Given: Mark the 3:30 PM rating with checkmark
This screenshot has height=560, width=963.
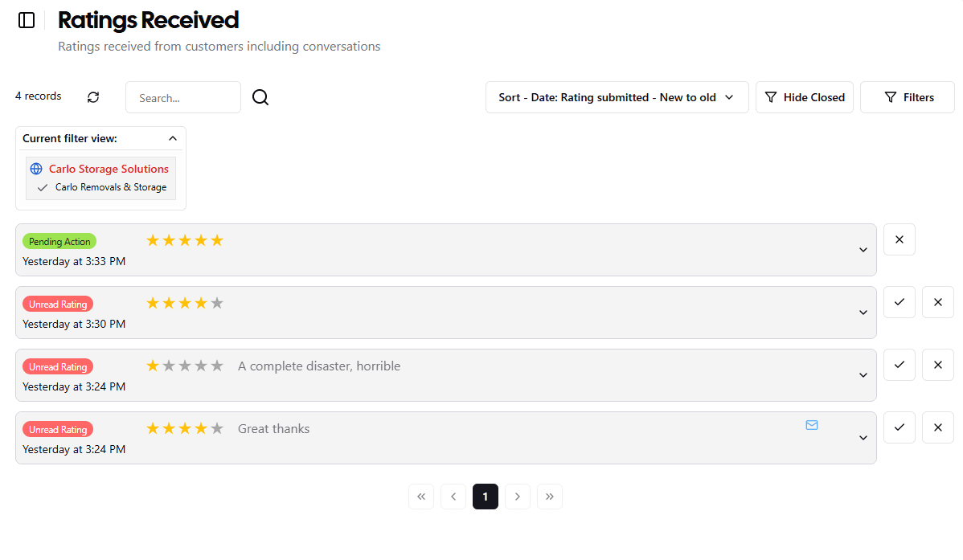Looking at the screenshot, I should point(899,302).
